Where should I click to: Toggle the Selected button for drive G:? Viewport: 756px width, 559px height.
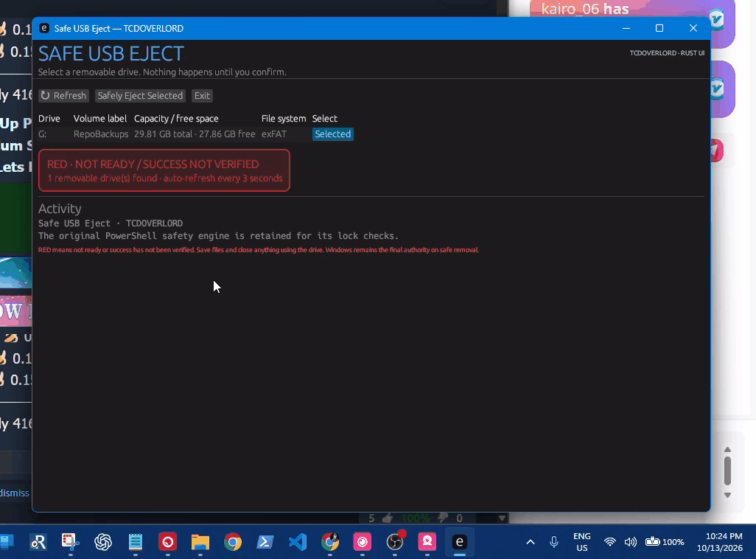tap(332, 133)
